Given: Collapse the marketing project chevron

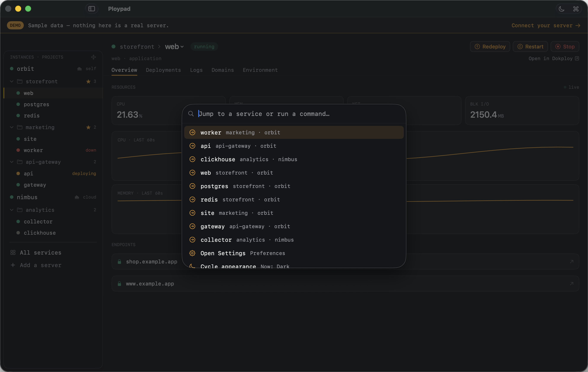Looking at the screenshot, I should point(12,127).
